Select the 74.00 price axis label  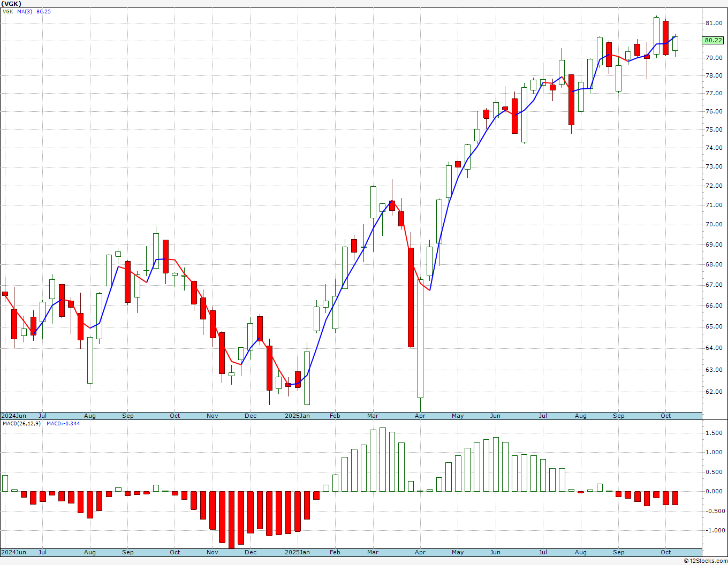714,148
